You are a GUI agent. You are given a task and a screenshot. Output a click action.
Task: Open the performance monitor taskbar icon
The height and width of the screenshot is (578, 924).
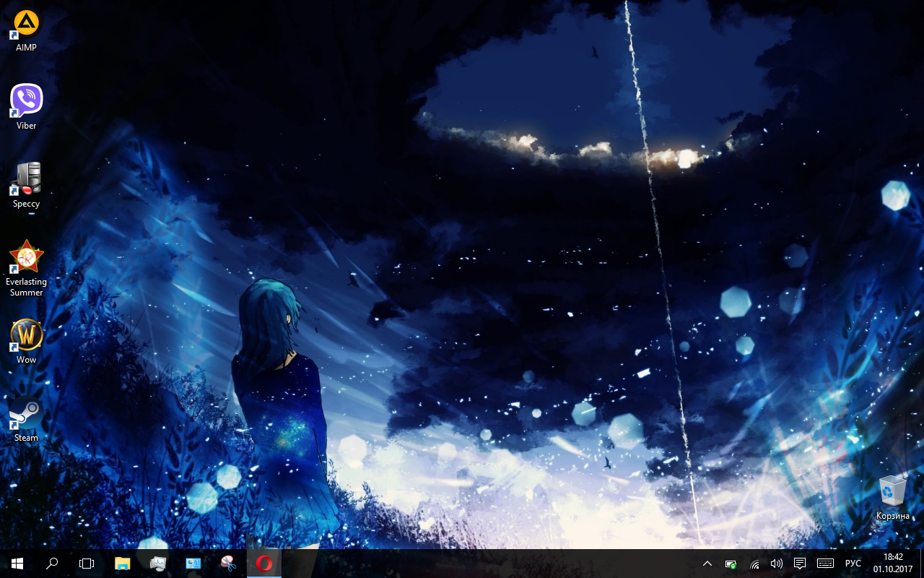158,564
